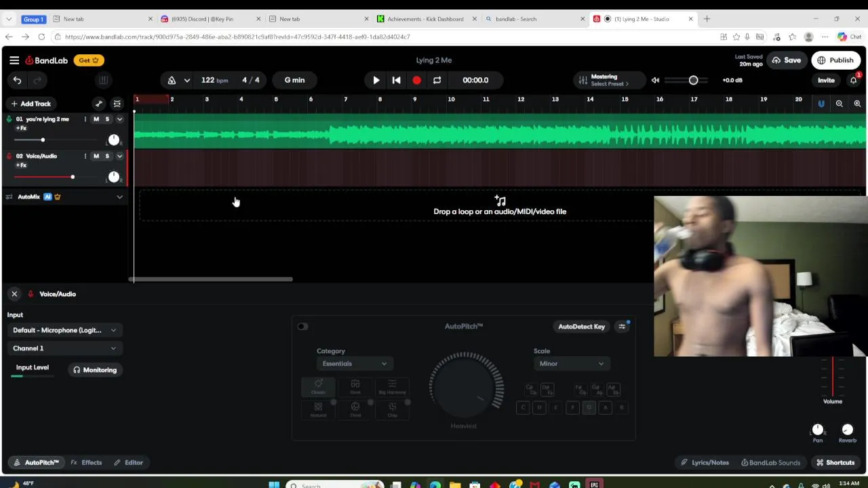Image resolution: width=868 pixels, height=488 pixels.
Task: Switch to Editor tab
Action: (x=128, y=463)
